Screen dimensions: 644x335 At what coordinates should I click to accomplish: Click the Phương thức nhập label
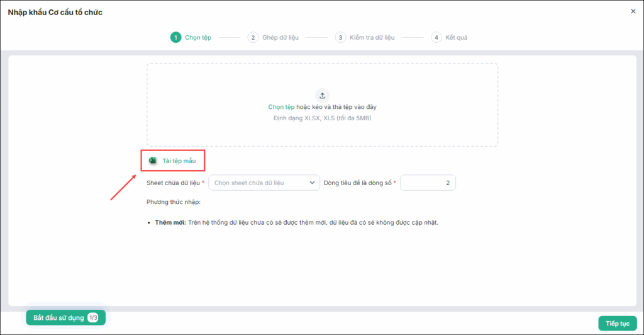click(x=174, y=202)
